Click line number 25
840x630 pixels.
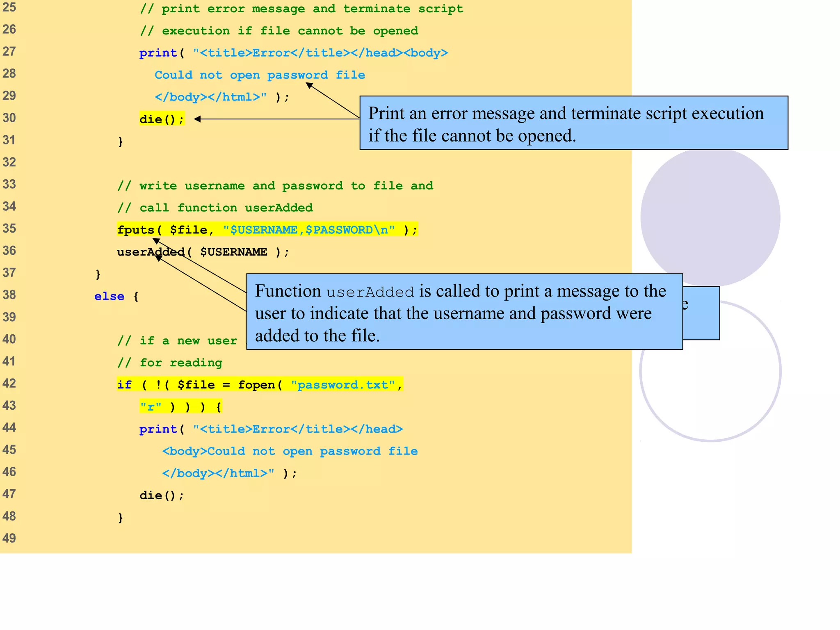pos(9,7)
